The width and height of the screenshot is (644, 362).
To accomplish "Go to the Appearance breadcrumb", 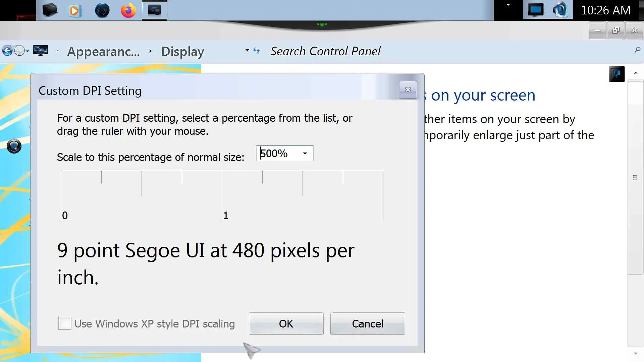I will point(103,51).
